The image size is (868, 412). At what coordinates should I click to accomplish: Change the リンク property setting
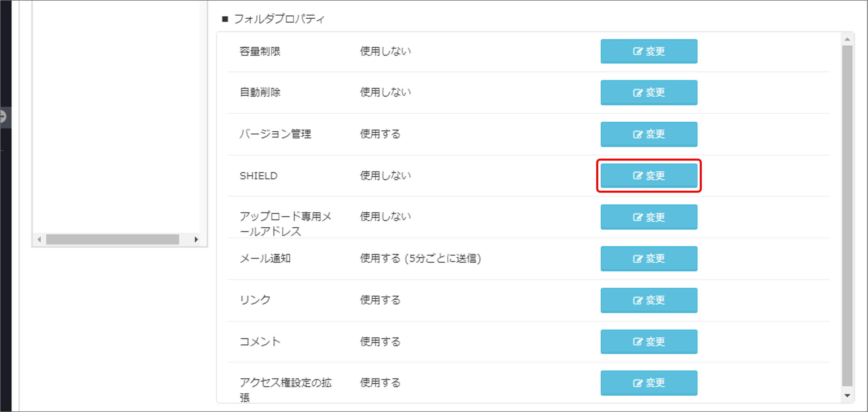point(649,300)
